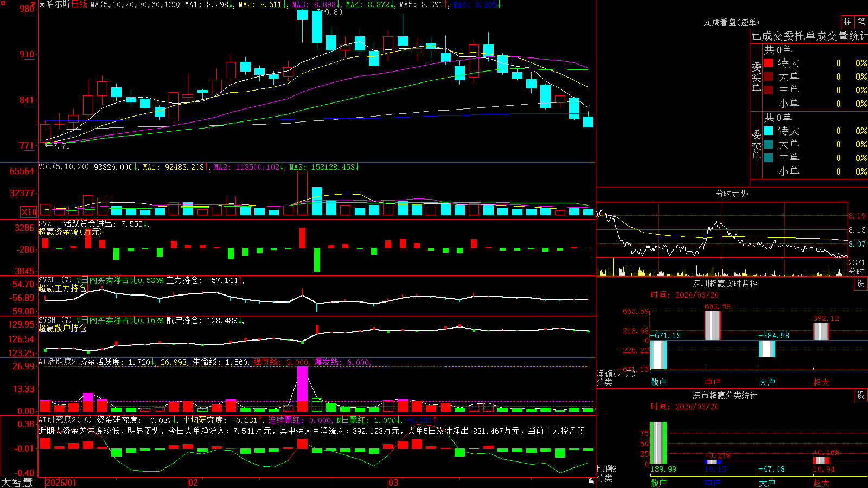Click 爆发线: 6.000 value
The height and width of the screenshot is (488, 868).
[x=342, y=362]
